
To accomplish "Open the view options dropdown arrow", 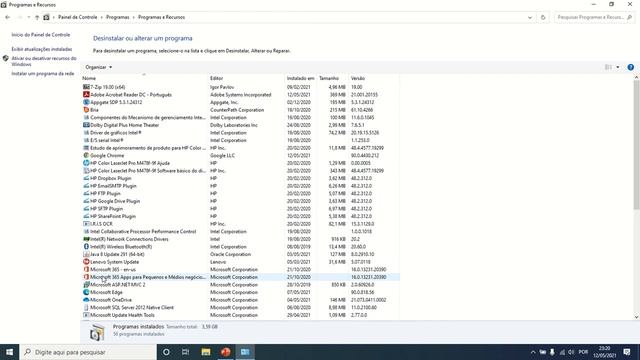I will [618, 67].
